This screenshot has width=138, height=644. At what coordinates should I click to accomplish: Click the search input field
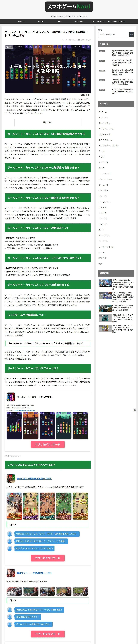[x=113, y=34]
